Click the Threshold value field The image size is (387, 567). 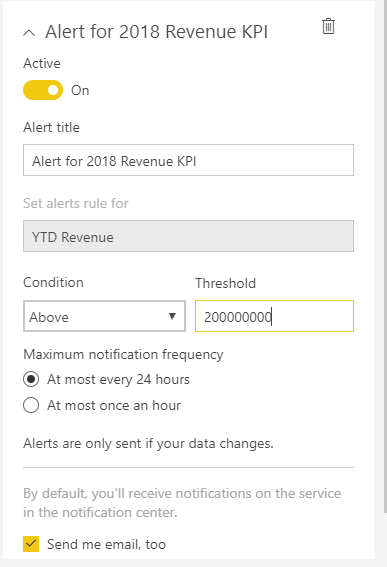[275, 316]
